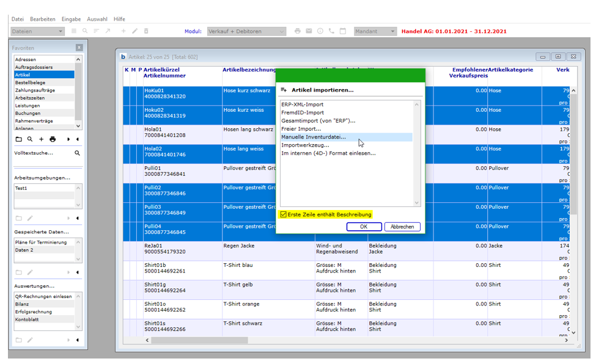Toggle the 'Erste Zeile enthält Beschreibung' checkbox
The width and height of the screenshot is (596, 364).
[284, 214]
